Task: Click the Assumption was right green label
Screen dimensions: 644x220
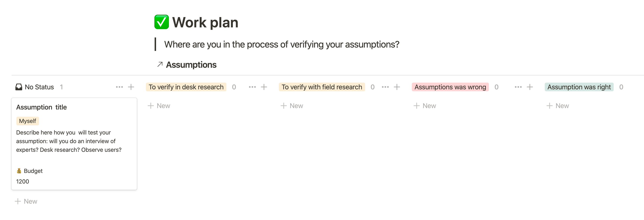Action: coord(579,87)
